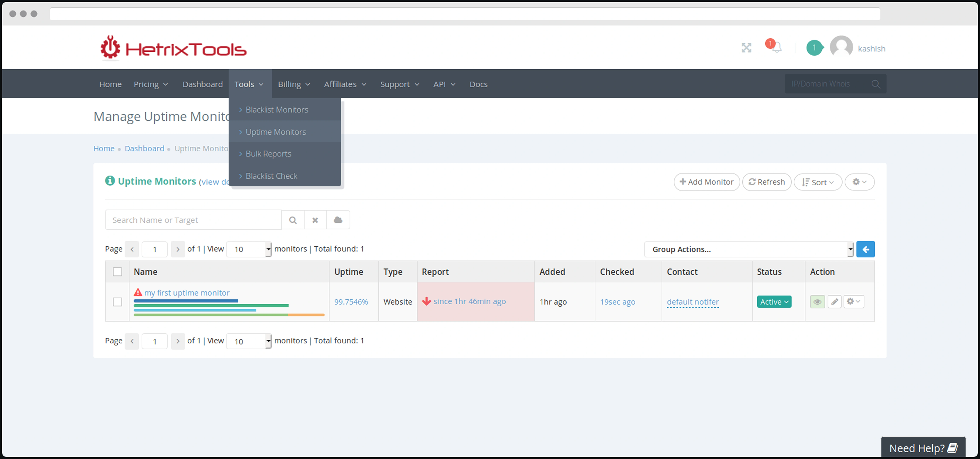The image size is (980, 459).
Task: Click the search magnifier button beside search field
Action: pyautogui.click(x=293, y=220)
